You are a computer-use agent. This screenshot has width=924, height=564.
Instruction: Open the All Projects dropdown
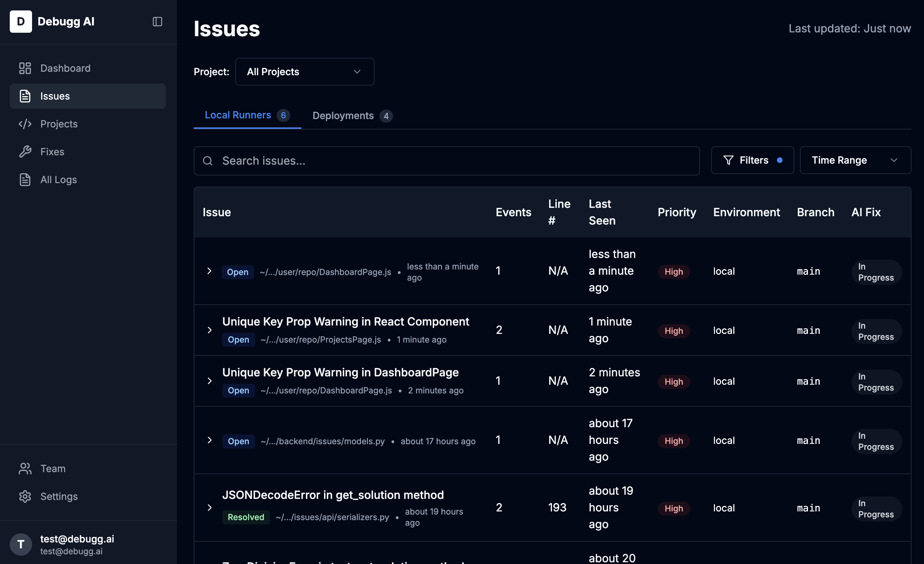[x=304, y=72]
